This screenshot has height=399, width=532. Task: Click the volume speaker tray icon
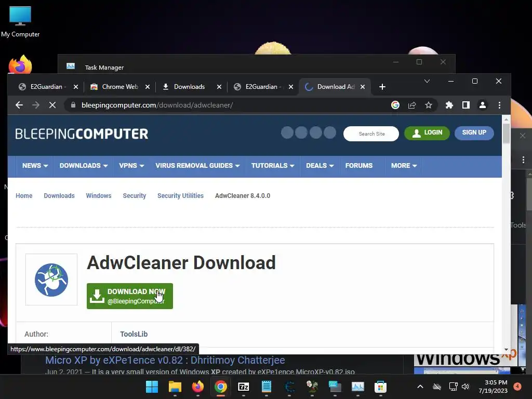pyautogui.click(x=465, y=387)
